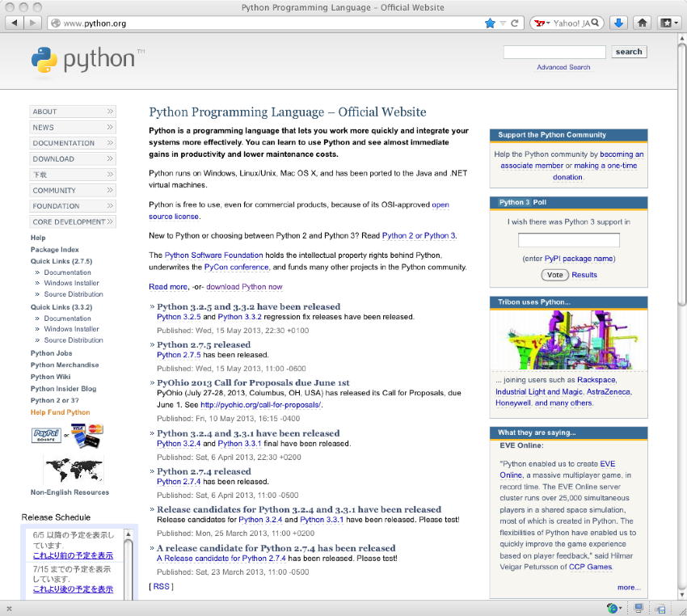Open 2.7.5 Windows Installer quick link
The width and height of the screenshot is (687, 616).
(x=71, y=283)
